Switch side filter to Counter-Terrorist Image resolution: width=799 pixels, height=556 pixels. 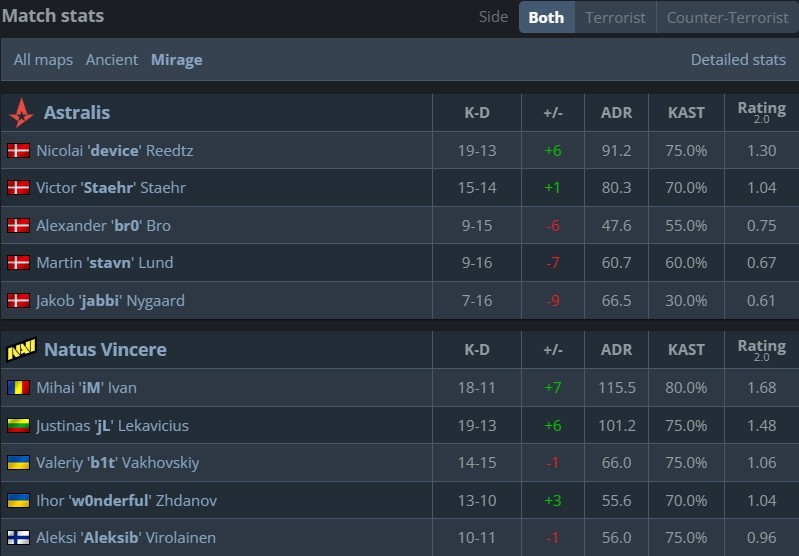tap(727, 17)
